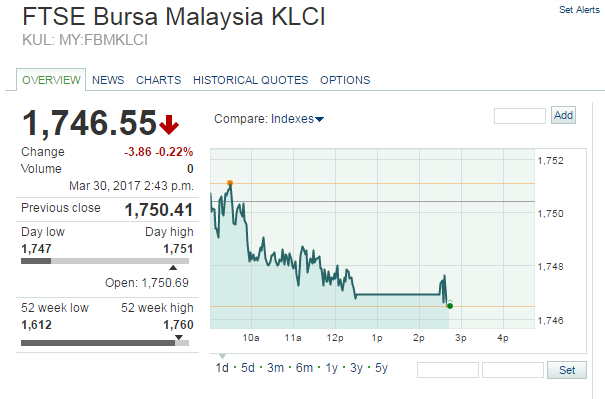
Task: Click the small triangle under the chart timeline
Action: pyautogui.click(x=222, y=356)
